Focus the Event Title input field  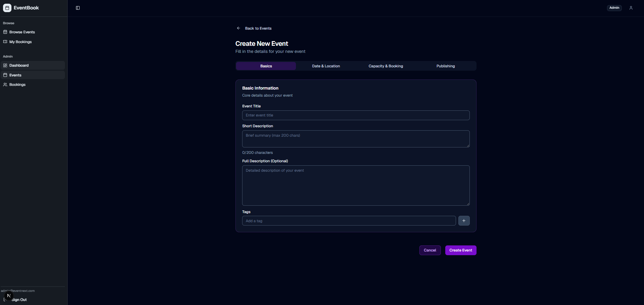point(355,115)
